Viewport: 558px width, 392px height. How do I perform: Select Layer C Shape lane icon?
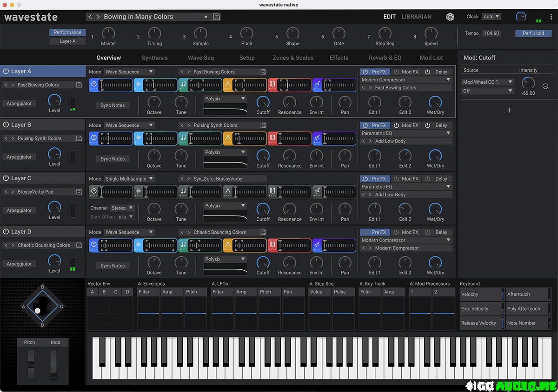pos(228,192)
